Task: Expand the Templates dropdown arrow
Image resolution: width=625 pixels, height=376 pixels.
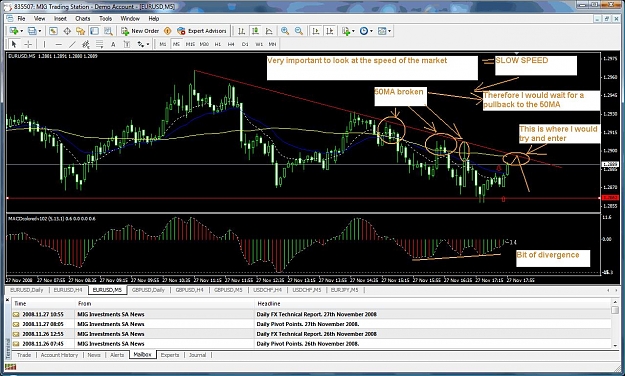Action: [389, 31]
